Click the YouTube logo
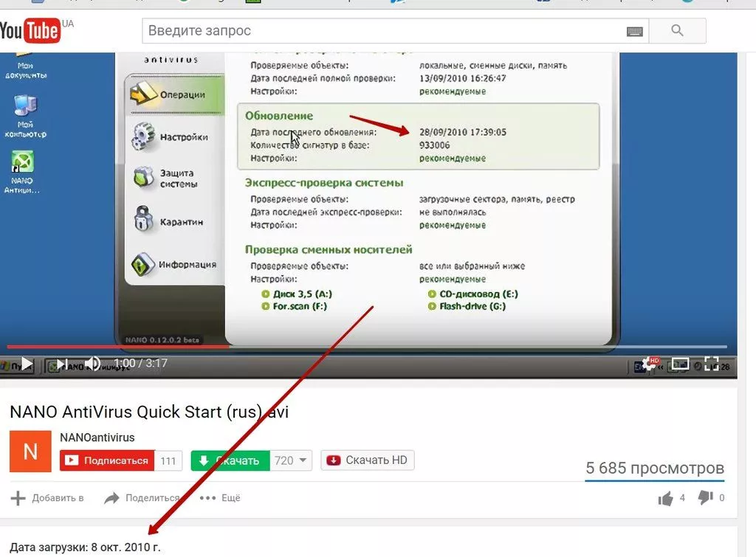Screen dimensions: 756x557 pos(31,30)
